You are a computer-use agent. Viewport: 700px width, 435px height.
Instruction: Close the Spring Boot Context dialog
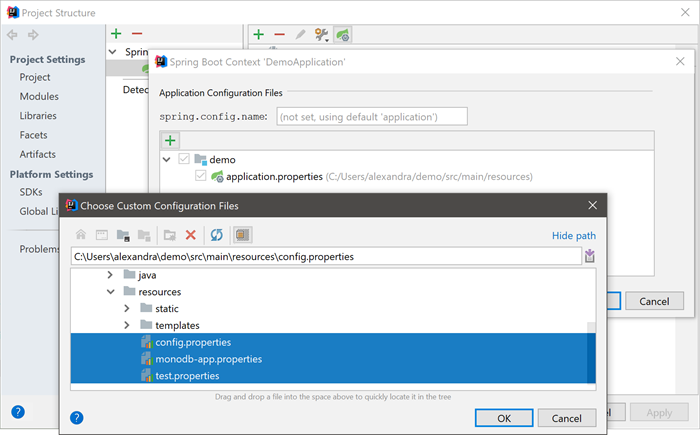coord(680,61)
